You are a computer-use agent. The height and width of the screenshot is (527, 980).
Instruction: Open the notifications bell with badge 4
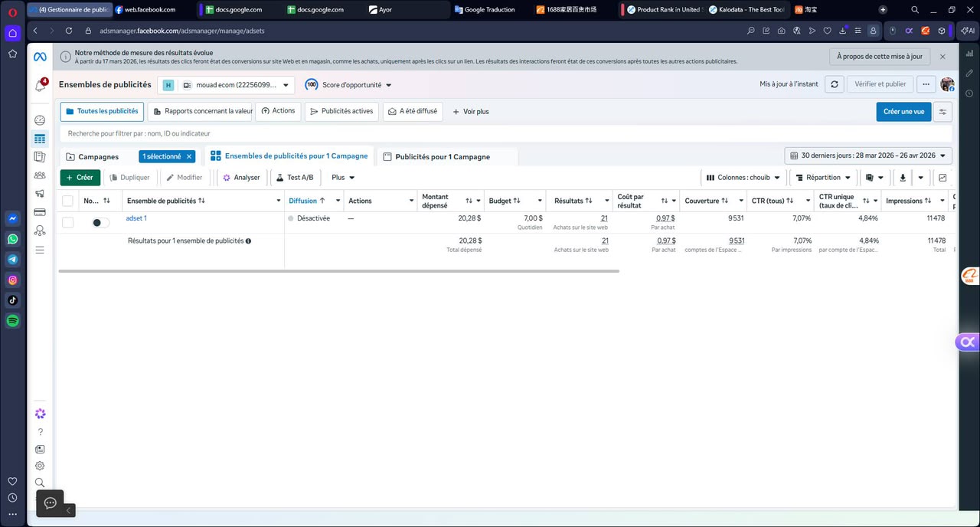coord(40,86)
